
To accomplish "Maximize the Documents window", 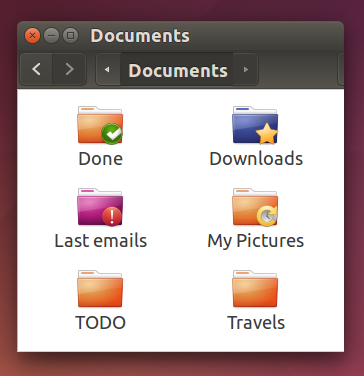I will [x=70, y=35].
